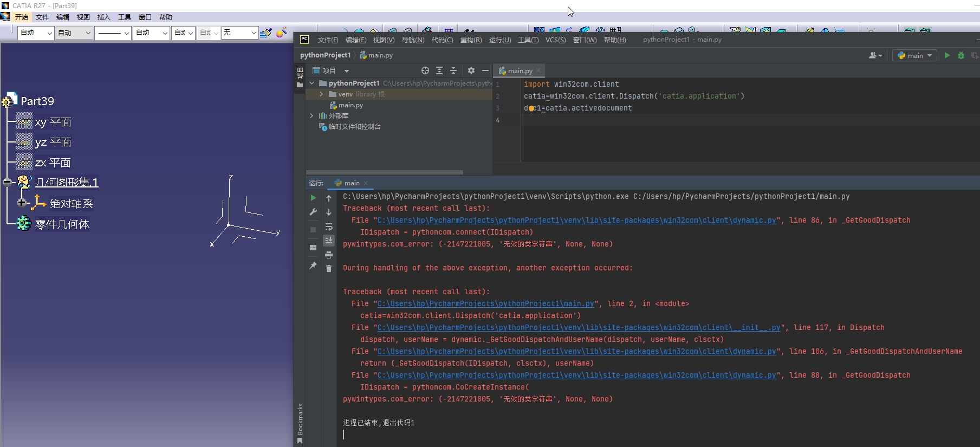
Task: Open PyCharm 重构(R) menu
Action: click(471, 40)
